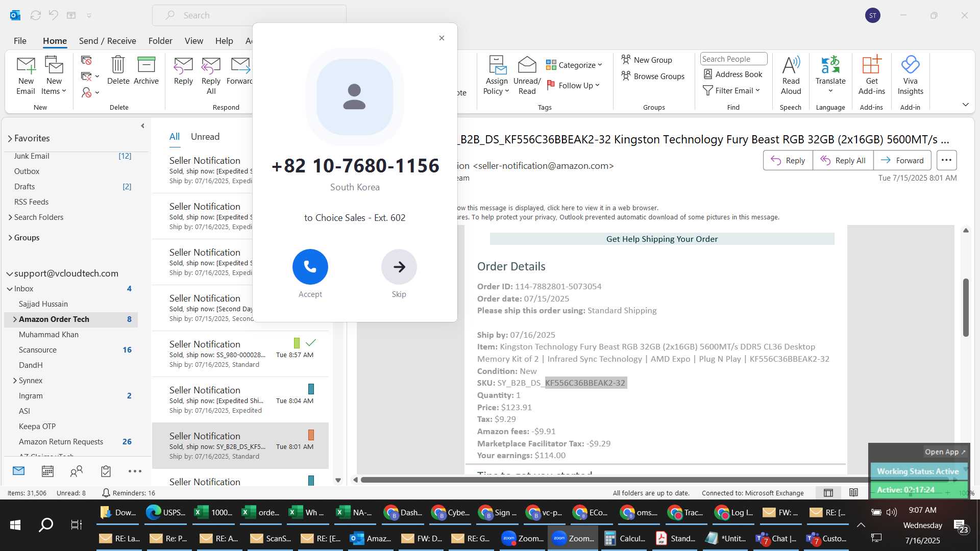The height and width of the screenshot is (551, 980).
Task: Expand the Groups section
Action: (x=10, y=238)
